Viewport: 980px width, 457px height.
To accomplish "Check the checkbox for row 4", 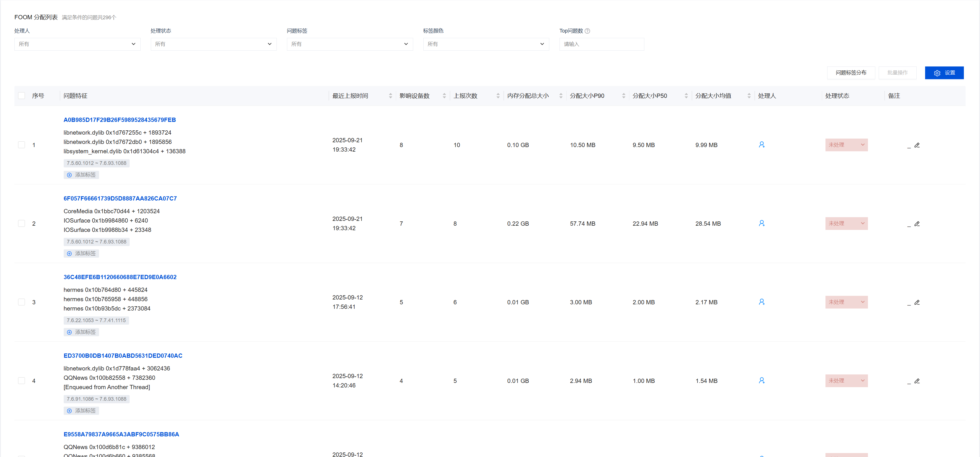I will [x=22, y=381].
